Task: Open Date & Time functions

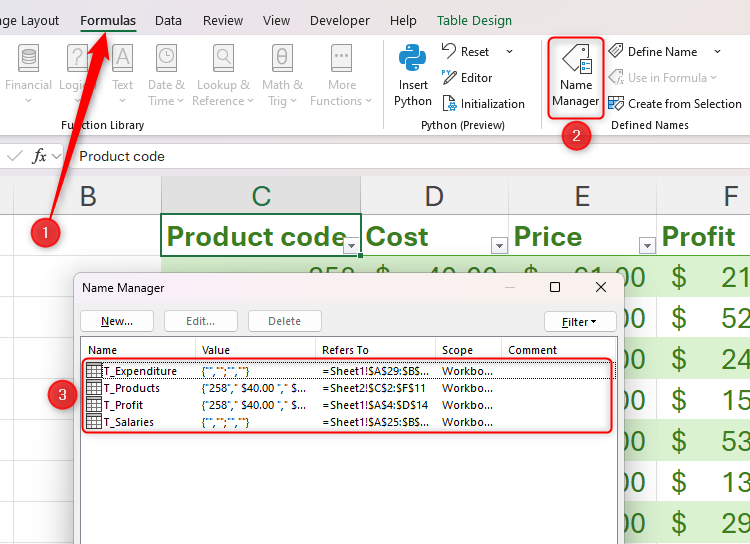Action: pyautogui.click(x=166, y=75)
